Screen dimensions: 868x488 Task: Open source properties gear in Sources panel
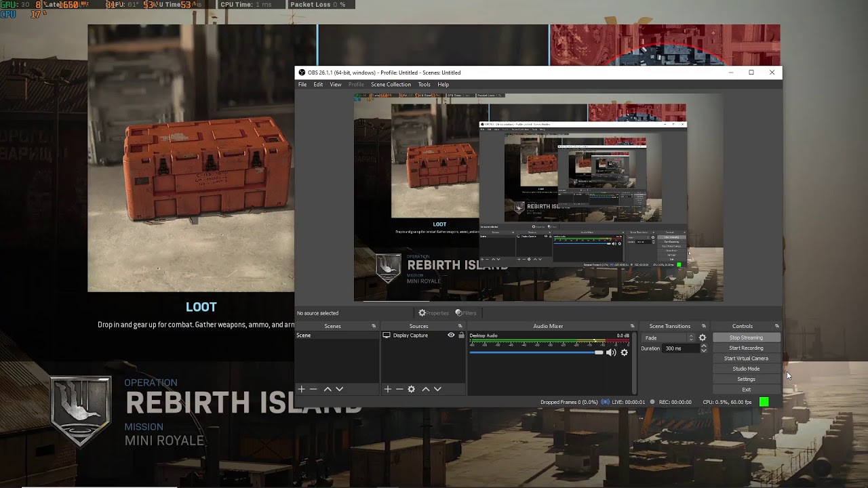pos(411,389)
